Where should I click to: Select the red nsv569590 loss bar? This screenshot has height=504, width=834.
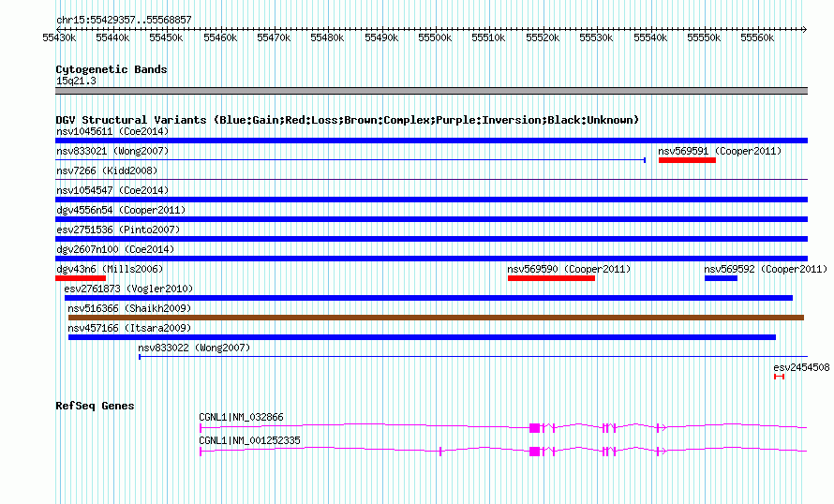tap(552, 278)
